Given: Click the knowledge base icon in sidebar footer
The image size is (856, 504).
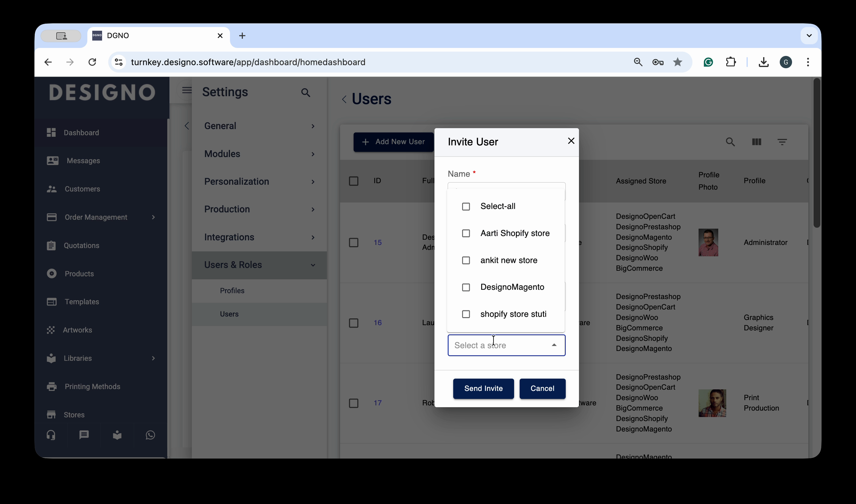Looking at the screenshot, I should pyautogui.click(x=117, y=435).
